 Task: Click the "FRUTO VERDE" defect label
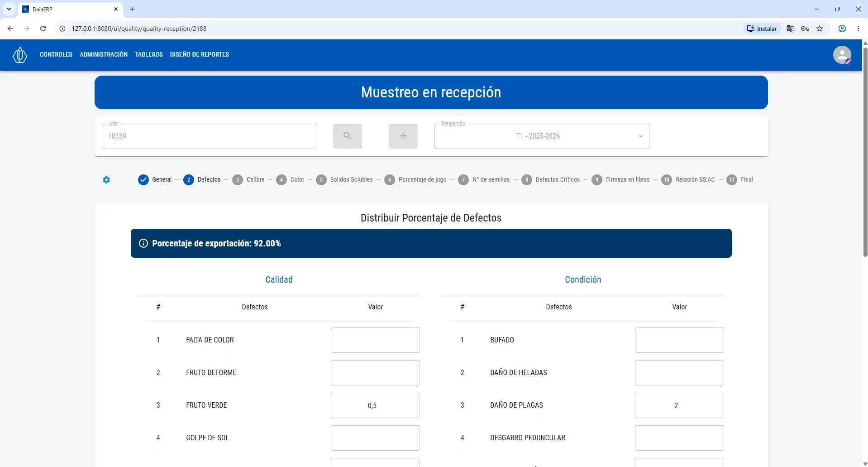[206, 405]
